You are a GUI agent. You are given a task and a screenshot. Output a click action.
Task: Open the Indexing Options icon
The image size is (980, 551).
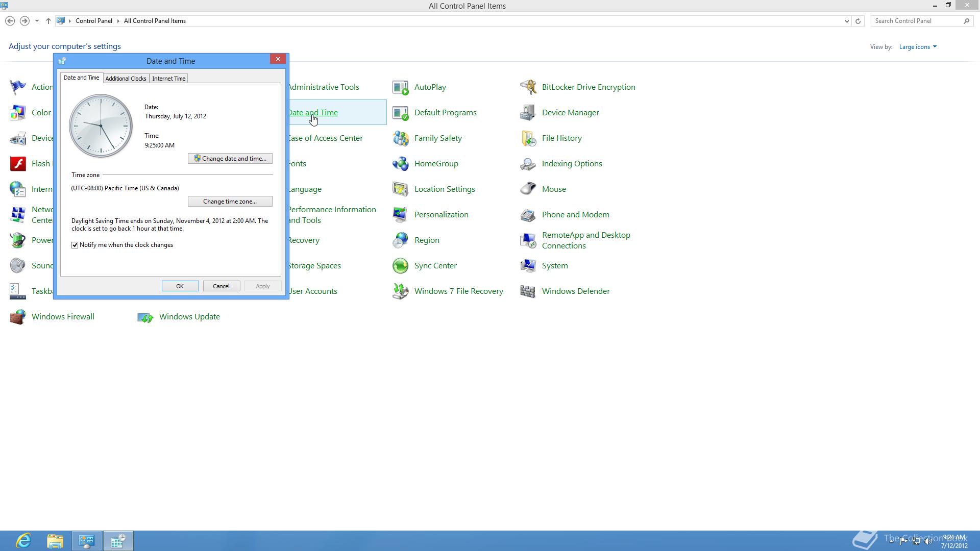(x=528, y=164)
